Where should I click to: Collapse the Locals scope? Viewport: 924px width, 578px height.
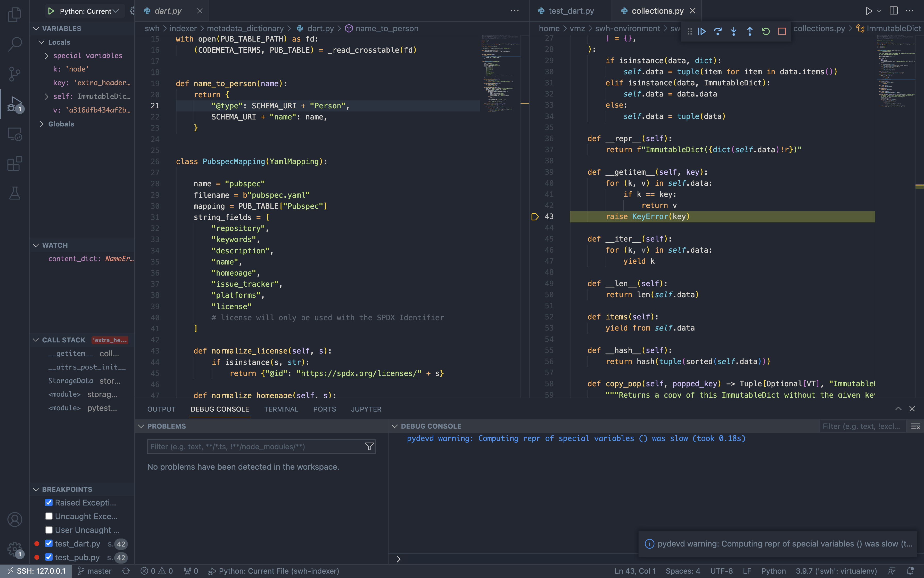tap(42, 42)
